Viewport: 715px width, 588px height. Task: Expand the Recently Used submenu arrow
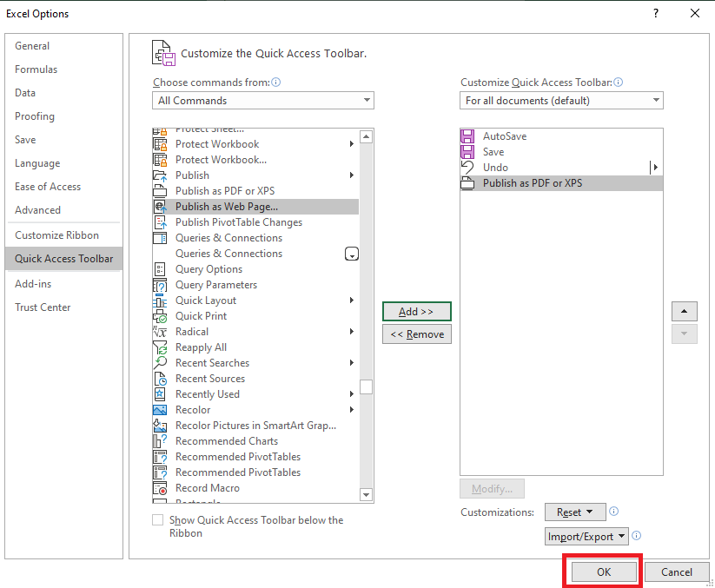pos(352,393)
